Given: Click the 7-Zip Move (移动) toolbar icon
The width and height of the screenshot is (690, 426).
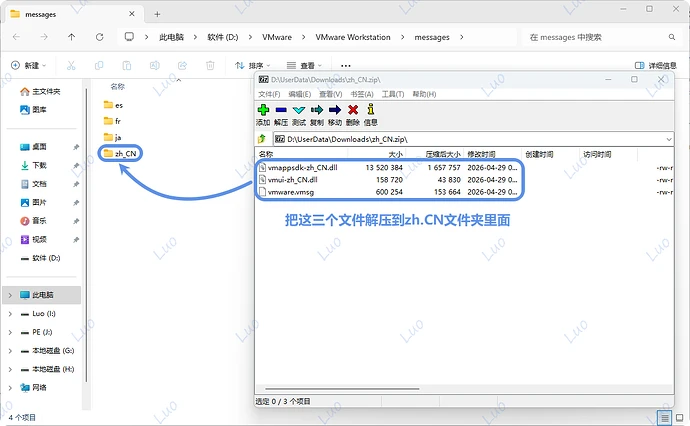Looking at the screenshot, I should click(335, 110).
